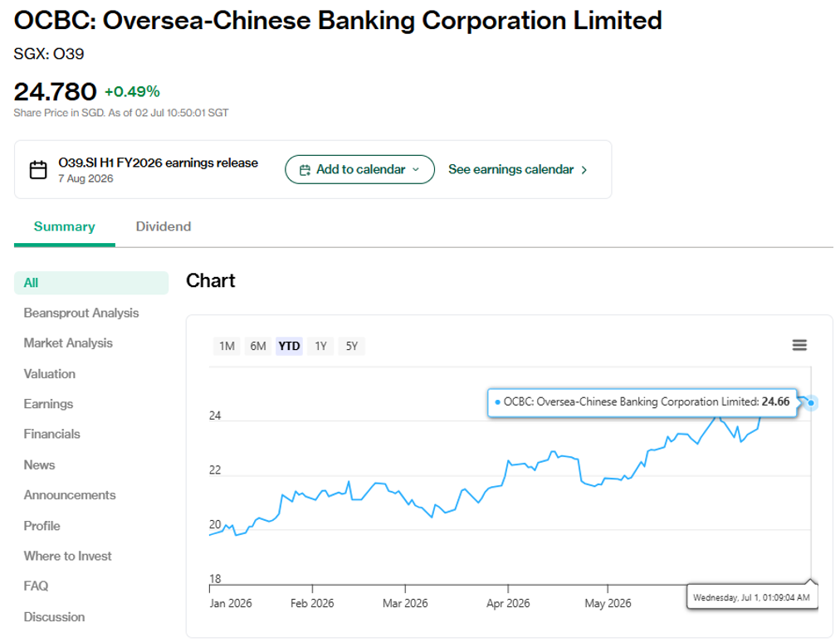View the Announcements section
Viewport: 840px width, 642px height.
pos(70,494)
